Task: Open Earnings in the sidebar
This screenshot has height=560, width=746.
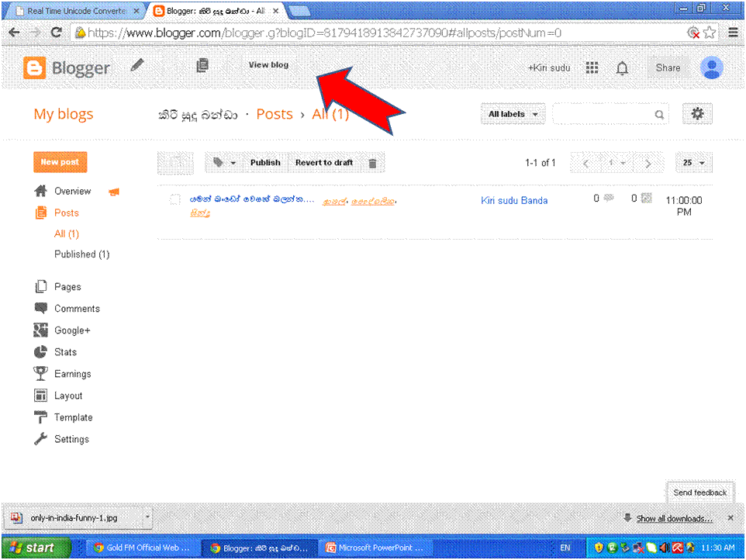Action: tap(72, 374)
